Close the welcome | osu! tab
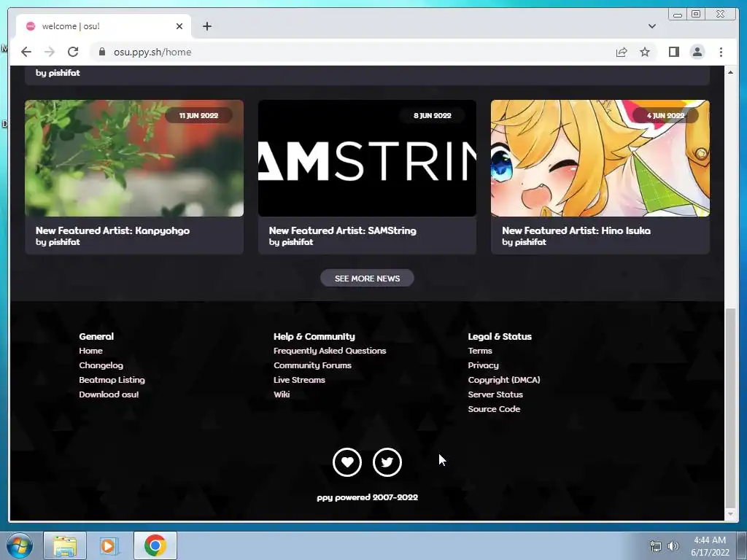The width and height of the screenshot is (747, 560). (x=179, y=26)
